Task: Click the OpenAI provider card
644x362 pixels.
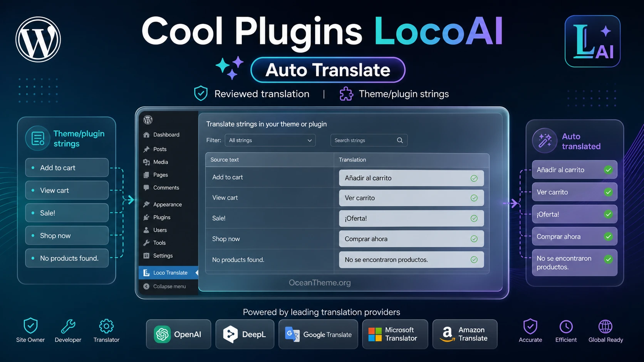Action: tap(179, 334)
